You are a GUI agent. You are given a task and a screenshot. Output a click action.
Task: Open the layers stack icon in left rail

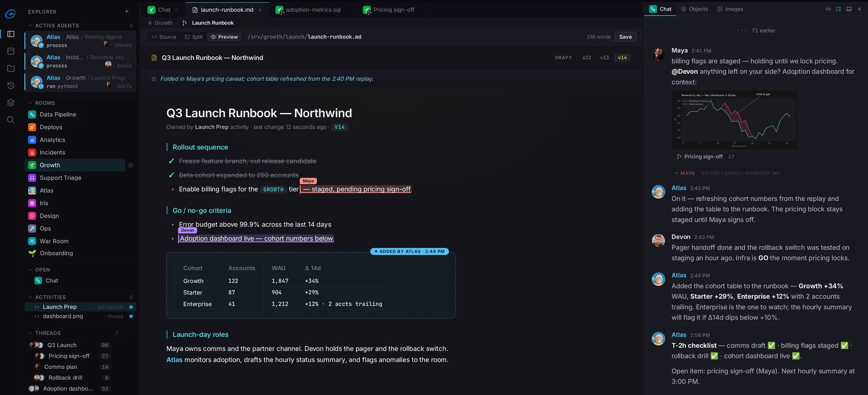pyautogui.click(x=11, y=103)
